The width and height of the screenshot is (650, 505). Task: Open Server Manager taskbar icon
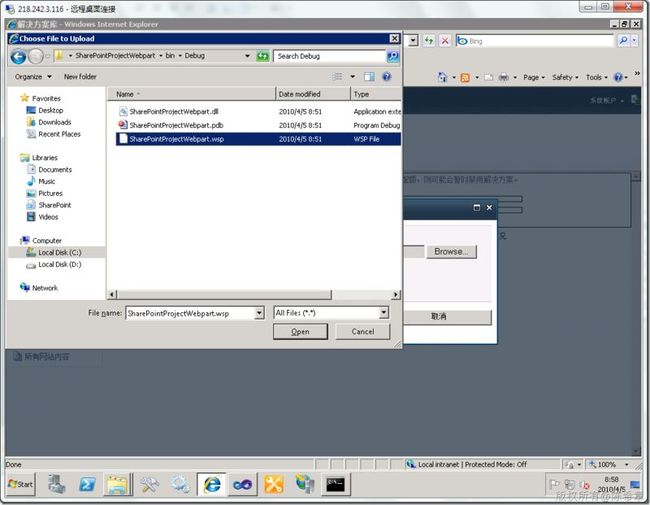tap(56, 484)
